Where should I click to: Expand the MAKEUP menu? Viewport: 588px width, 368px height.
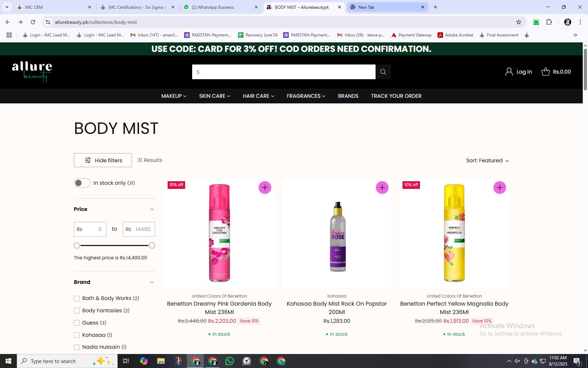[174, 96]
